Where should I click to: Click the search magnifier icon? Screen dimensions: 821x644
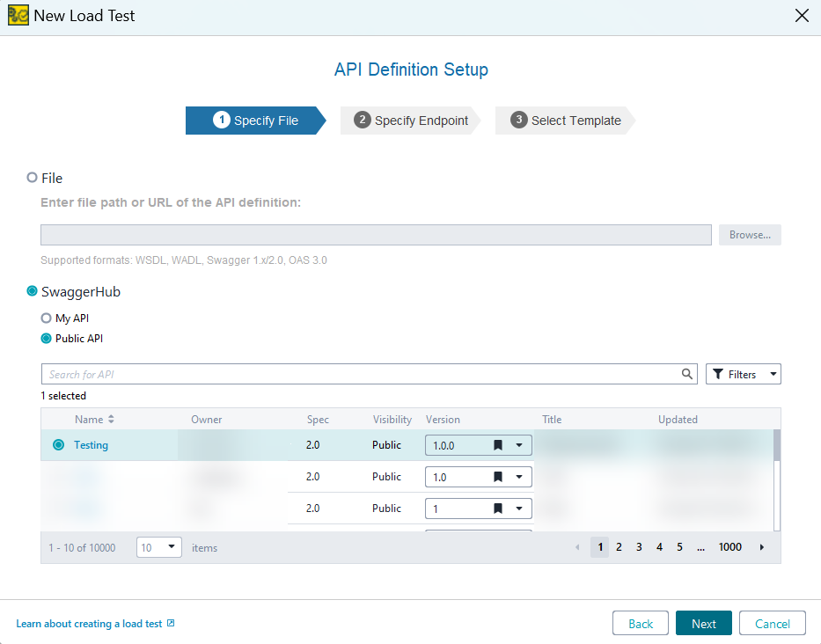point(687,374)
